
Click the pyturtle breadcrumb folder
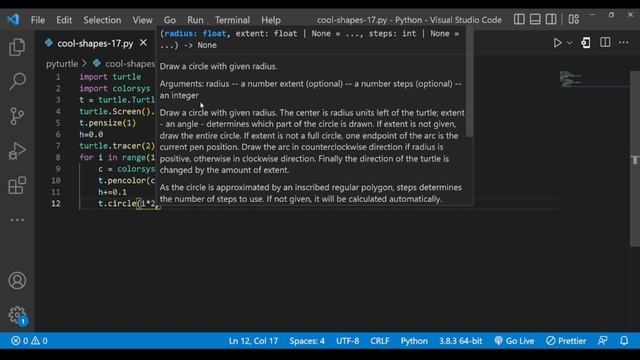pos(62,64)
